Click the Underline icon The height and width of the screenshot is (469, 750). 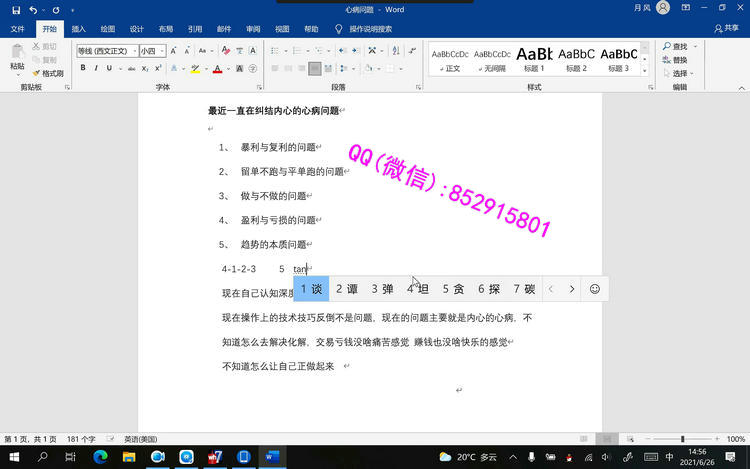tap(110, 68)
